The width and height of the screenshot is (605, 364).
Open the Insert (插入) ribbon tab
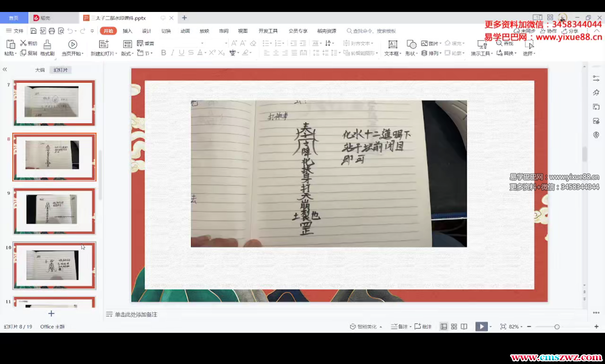(127, 31)
